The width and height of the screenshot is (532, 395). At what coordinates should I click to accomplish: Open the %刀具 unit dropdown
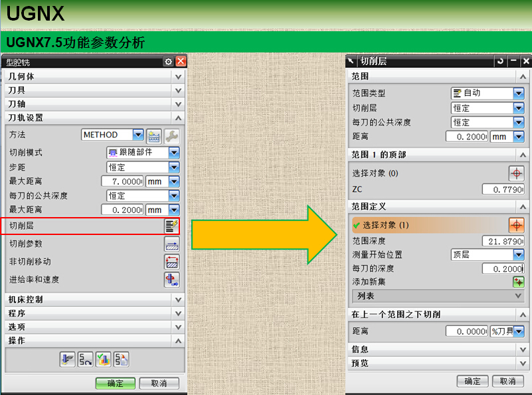[x=519, y=331]
